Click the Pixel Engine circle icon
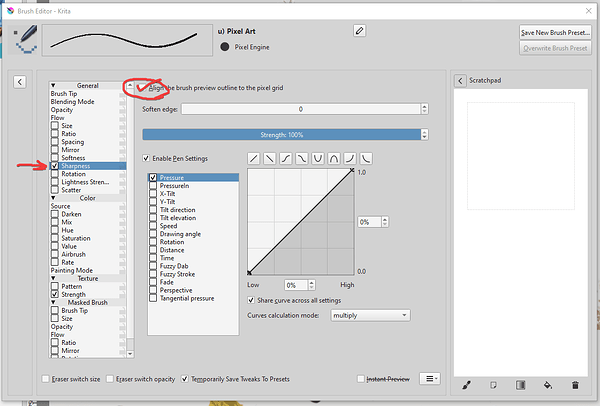600x406 pixels. 225,47
